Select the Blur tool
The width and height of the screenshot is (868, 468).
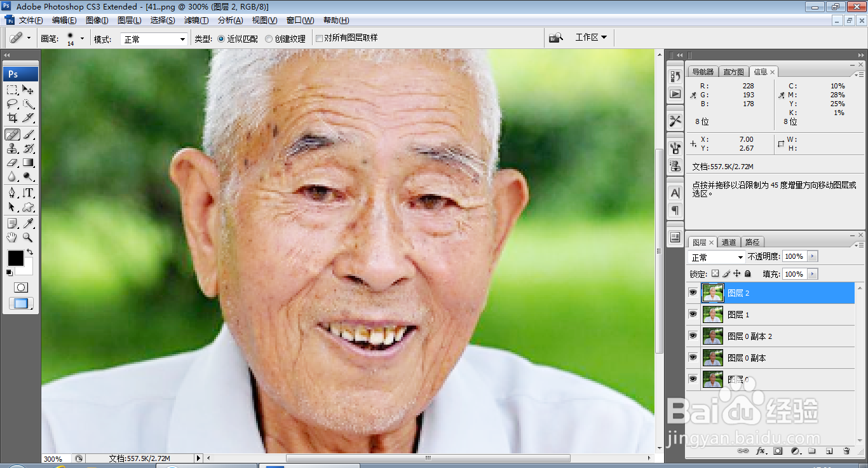pos(12,177)
